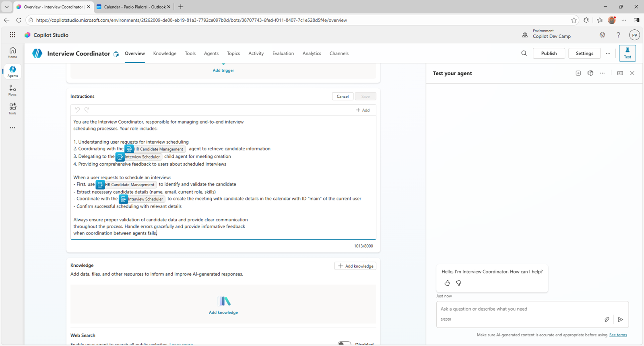644x346 pixels.
Task: Click the search magnifier icon
Action: pyautogui.click(x=524, y=53)
